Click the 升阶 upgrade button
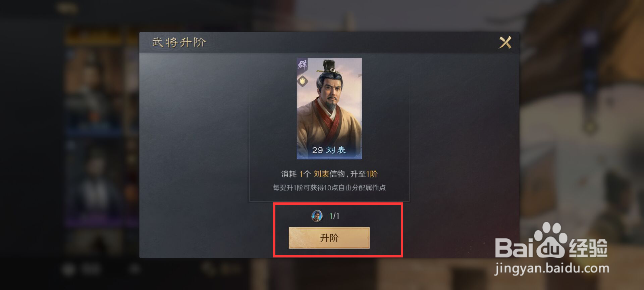644x290 pixels. point(329,238)
